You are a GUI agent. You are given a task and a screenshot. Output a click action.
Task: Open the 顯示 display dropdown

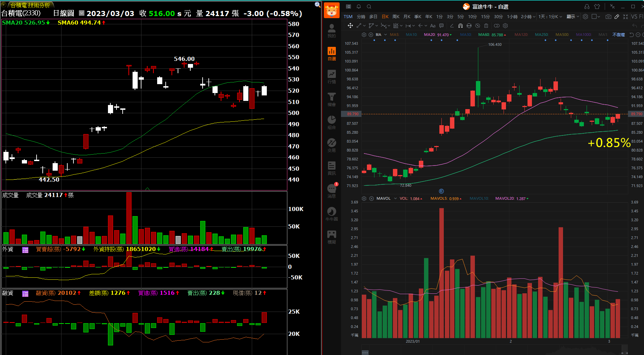point(573,16)
